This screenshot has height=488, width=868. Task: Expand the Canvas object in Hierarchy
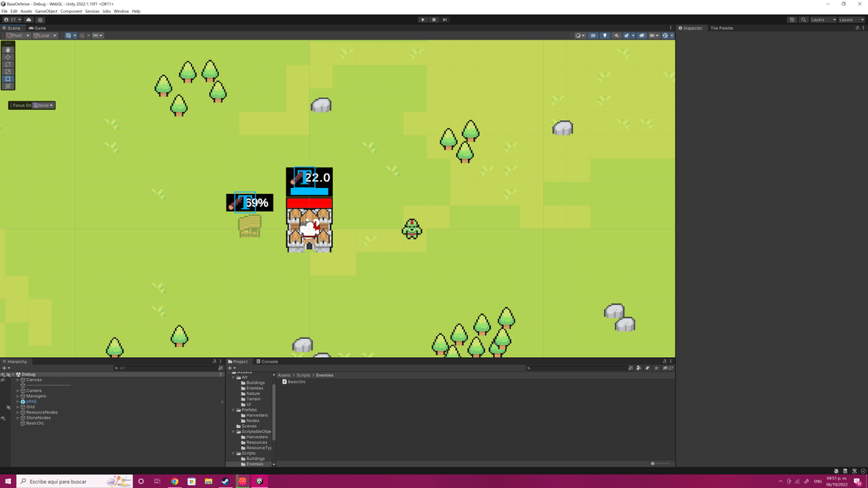[17, 380]
